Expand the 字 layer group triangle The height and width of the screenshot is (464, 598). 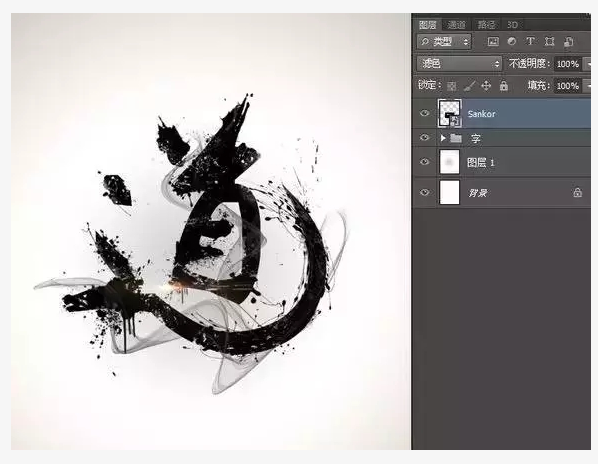443,138
